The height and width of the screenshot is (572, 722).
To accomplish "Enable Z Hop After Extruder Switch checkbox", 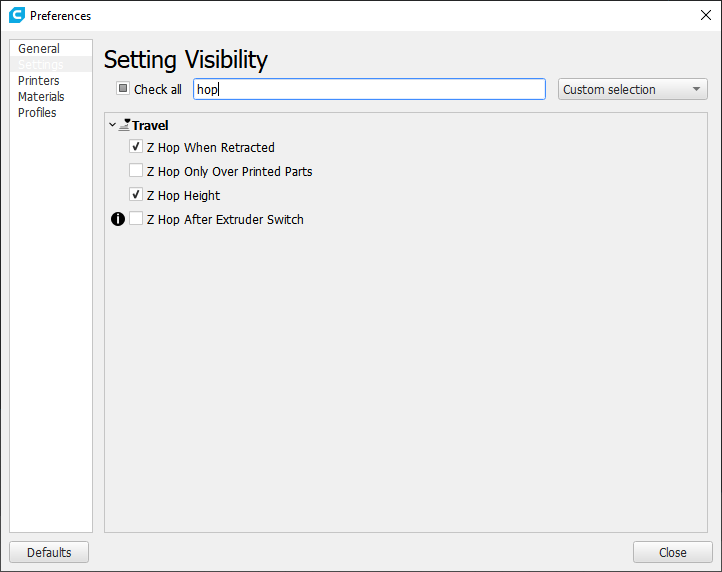I will pyautogui.click(x=136, y=219).
